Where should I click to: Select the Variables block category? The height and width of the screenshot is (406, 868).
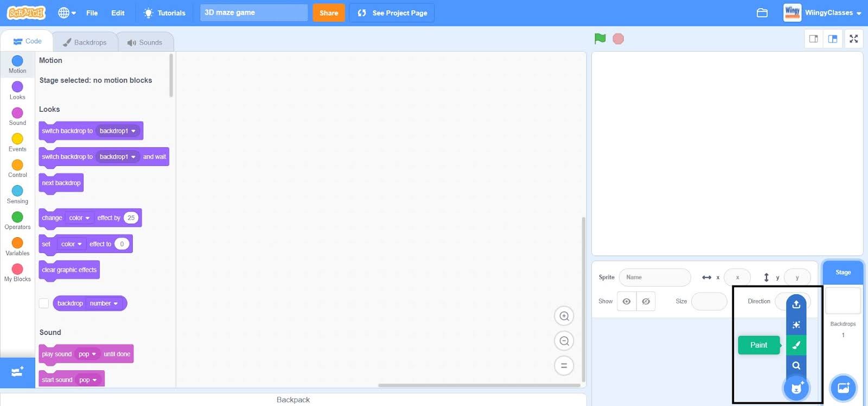pos(17,247)
